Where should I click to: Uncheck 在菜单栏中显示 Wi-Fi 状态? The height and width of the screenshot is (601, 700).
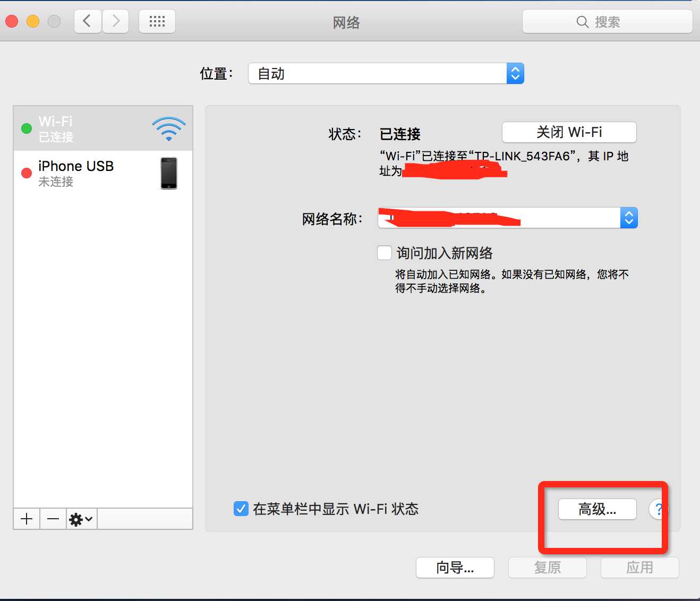(x=241, y=509)
